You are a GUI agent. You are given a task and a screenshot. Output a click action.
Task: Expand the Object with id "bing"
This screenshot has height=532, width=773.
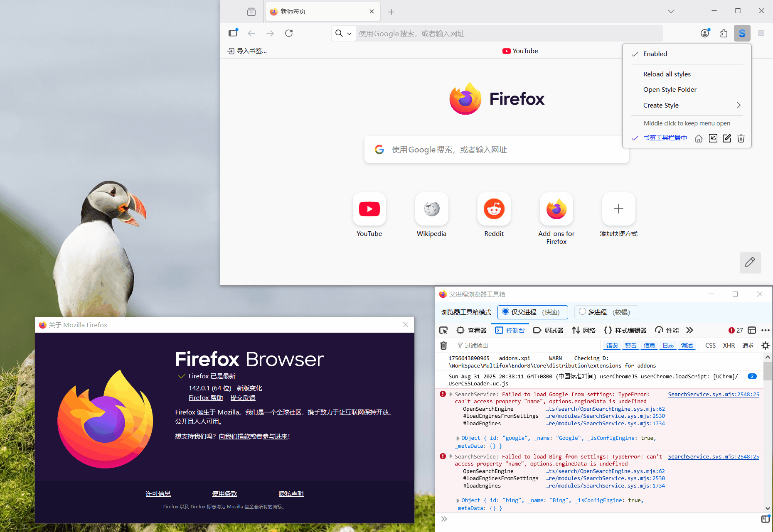coord(458,500)
